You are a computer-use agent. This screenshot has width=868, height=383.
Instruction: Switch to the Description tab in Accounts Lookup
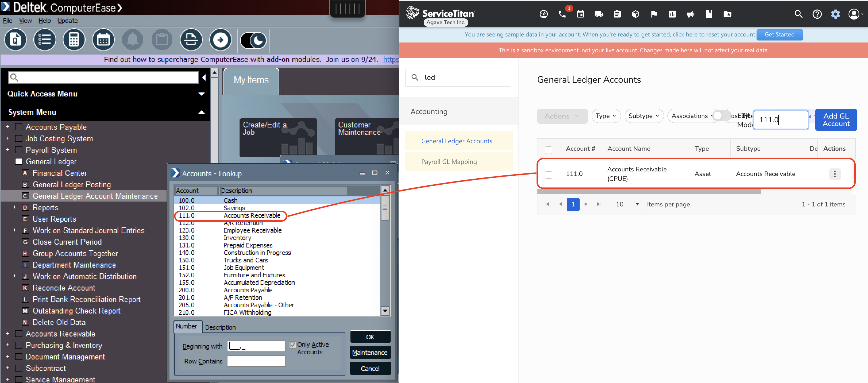click(x=220, y=327)
